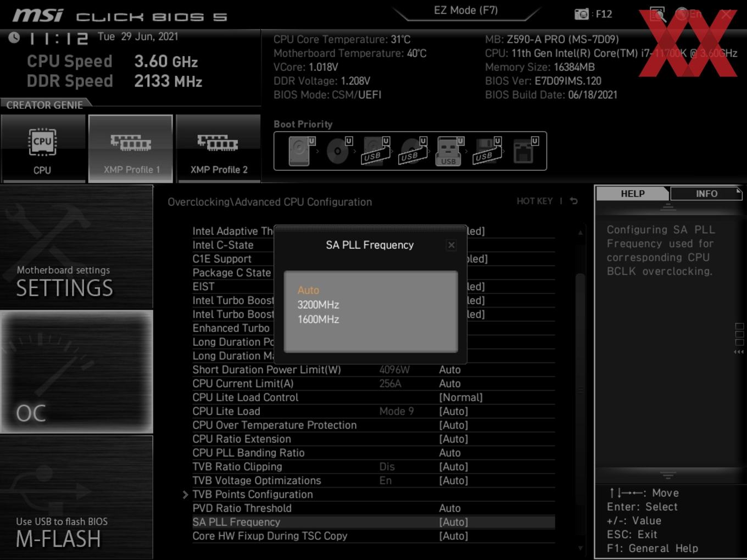The image size is (747, 560).
Task: Select the hard disk boot device icon
Action: [x=300, y=151]
